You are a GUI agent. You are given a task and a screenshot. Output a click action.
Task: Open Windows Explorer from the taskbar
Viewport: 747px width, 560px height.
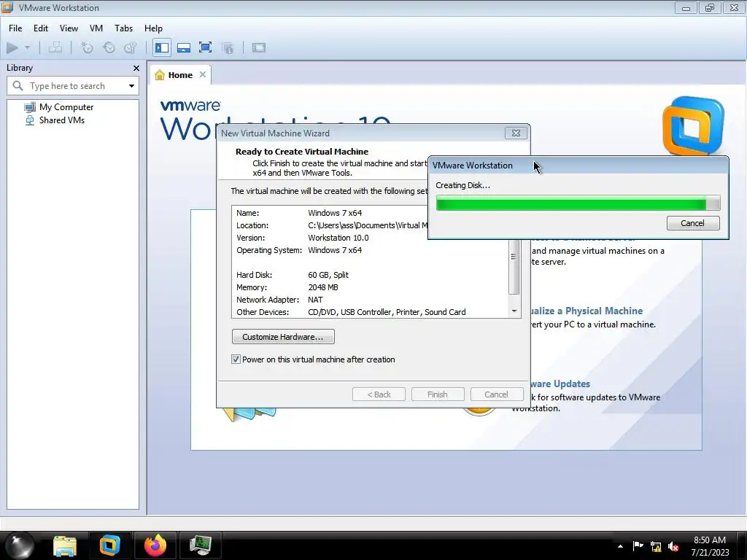pyautogui.click(x=65, y=545)
